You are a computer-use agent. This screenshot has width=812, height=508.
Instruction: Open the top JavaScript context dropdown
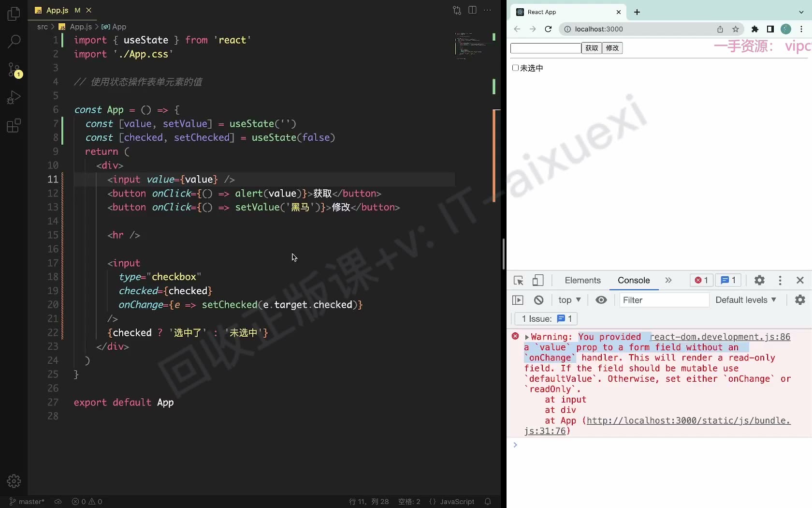pos(569,300)
